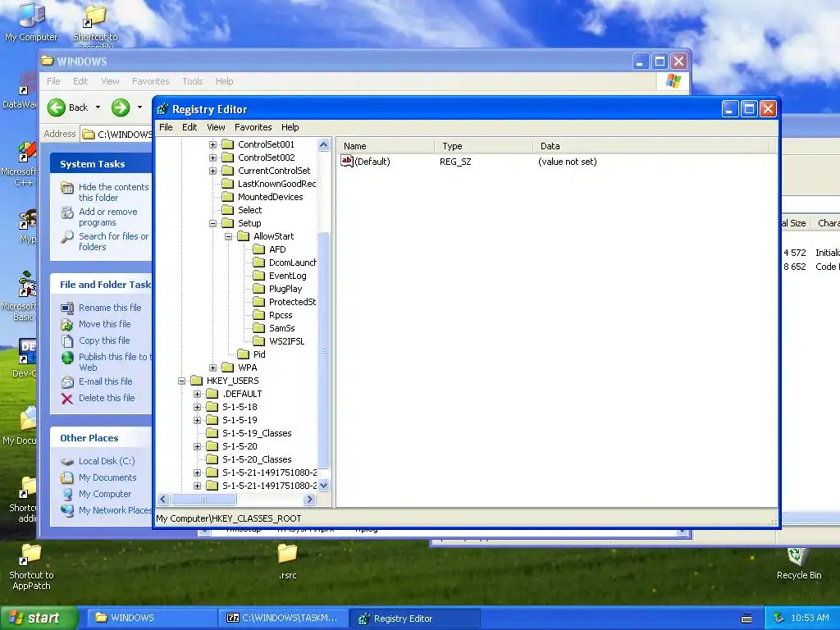840x630 pixels.
Task: Open the Back history dropdown arrow
Action: pyautogui.click(x=98, y=107)
